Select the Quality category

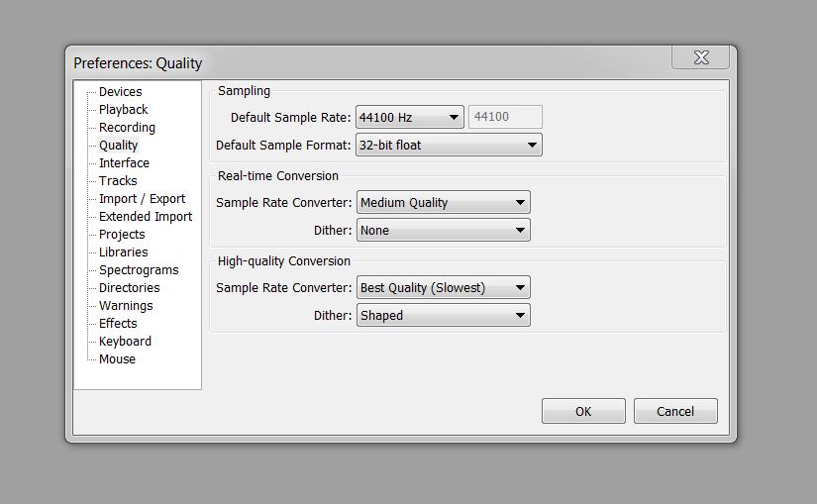click(x=118, y=145)
